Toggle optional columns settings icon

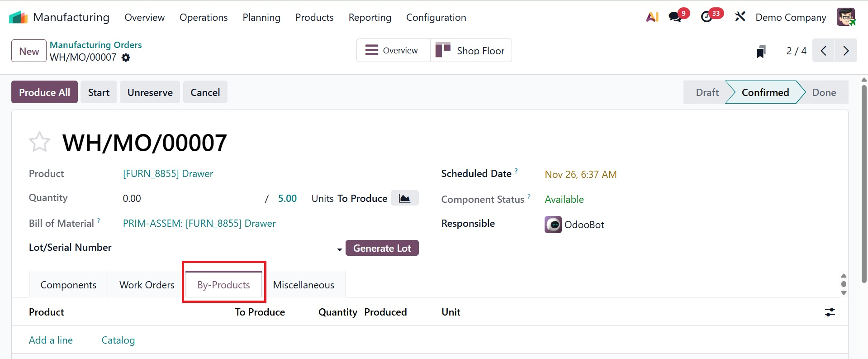tap(830, 312)
